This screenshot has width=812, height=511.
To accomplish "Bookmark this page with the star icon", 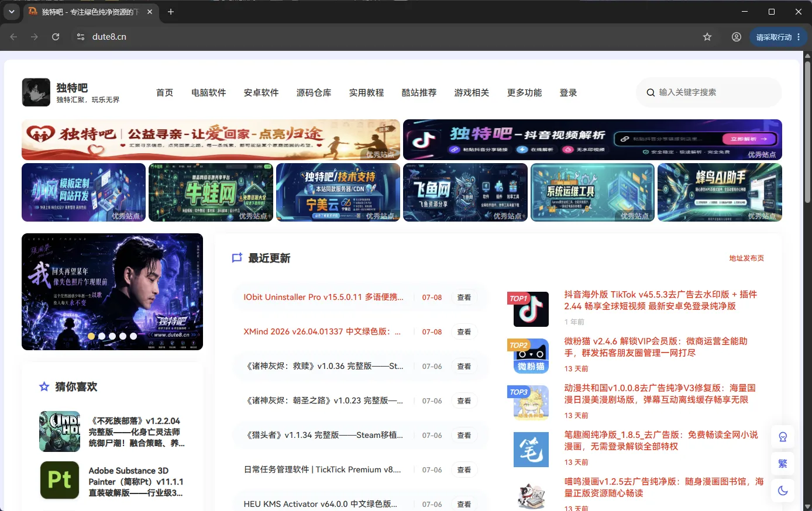I will [x=707, y=37].
